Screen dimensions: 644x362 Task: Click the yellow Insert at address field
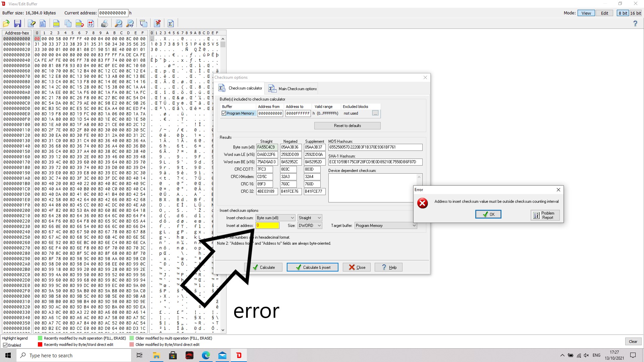click(267, 226)
